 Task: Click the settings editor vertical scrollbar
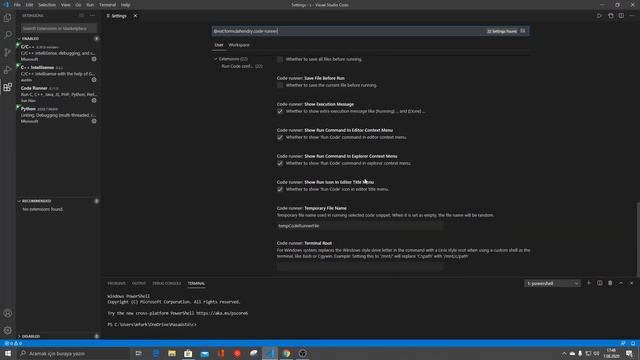click(x=638, y=239)
